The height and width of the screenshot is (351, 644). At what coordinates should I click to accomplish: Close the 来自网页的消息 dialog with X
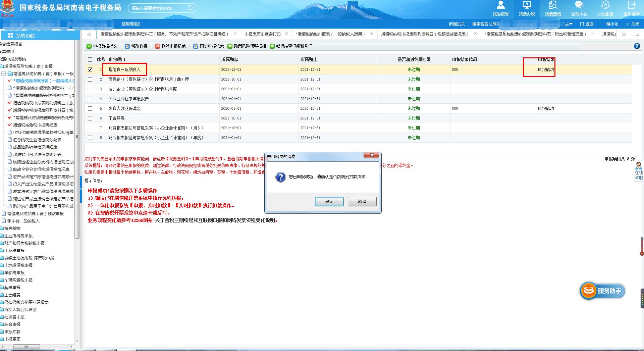pyautogui.click(x=372, y=155)
